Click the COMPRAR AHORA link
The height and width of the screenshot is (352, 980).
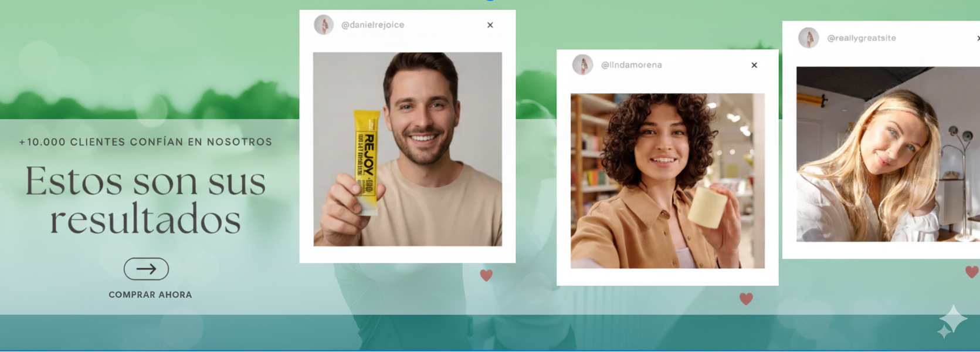(x=150, y=295)
